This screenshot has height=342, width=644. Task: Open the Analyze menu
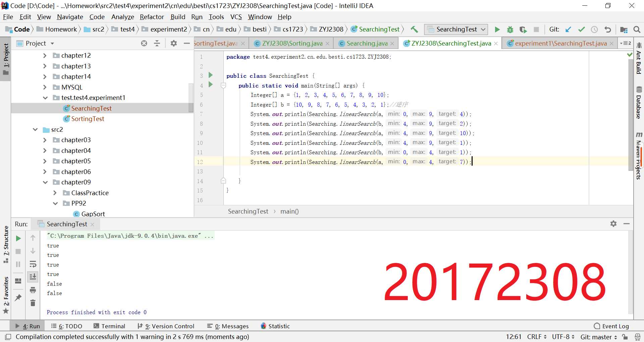tap(122, 17)
